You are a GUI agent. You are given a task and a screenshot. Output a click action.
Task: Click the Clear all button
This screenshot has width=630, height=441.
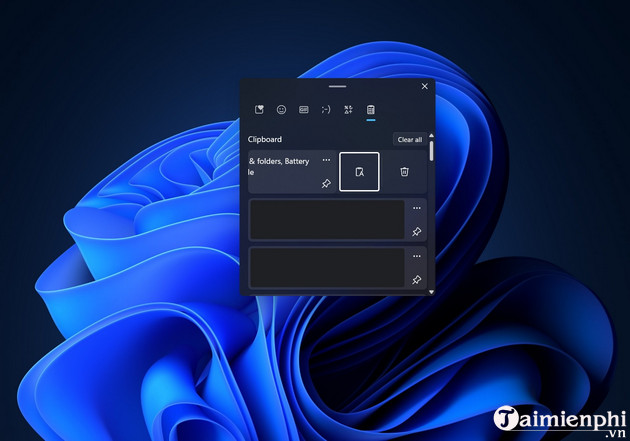[x=409, y=139]
